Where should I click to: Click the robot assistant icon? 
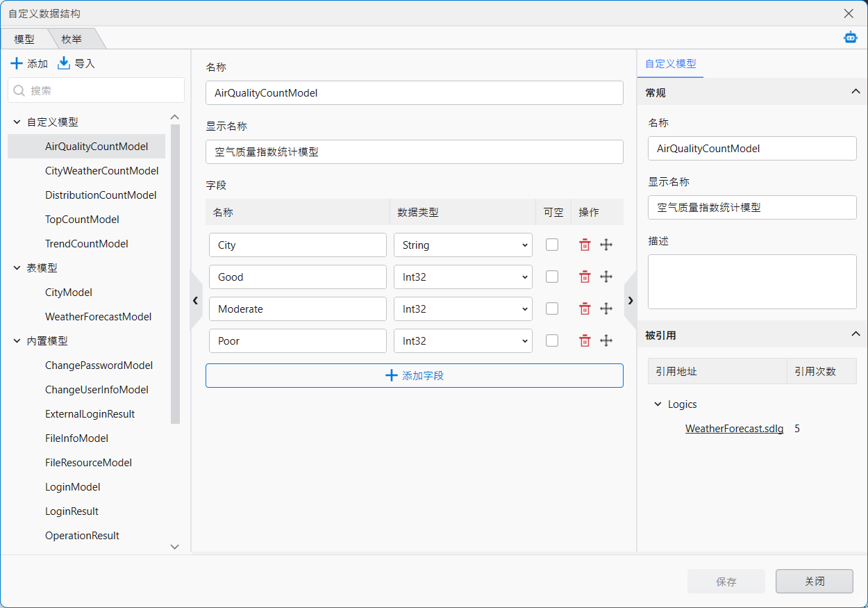tap(850, 38)
